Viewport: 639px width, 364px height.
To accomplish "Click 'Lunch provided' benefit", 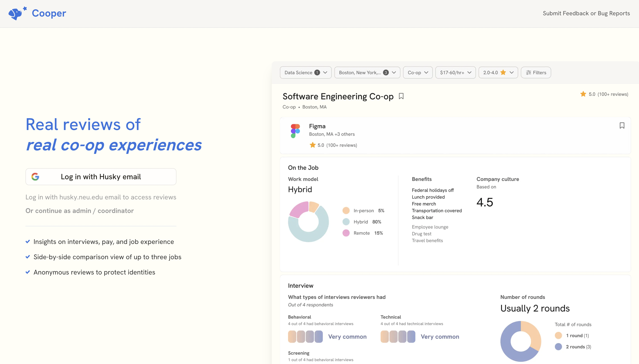I will tap(428, 197).
